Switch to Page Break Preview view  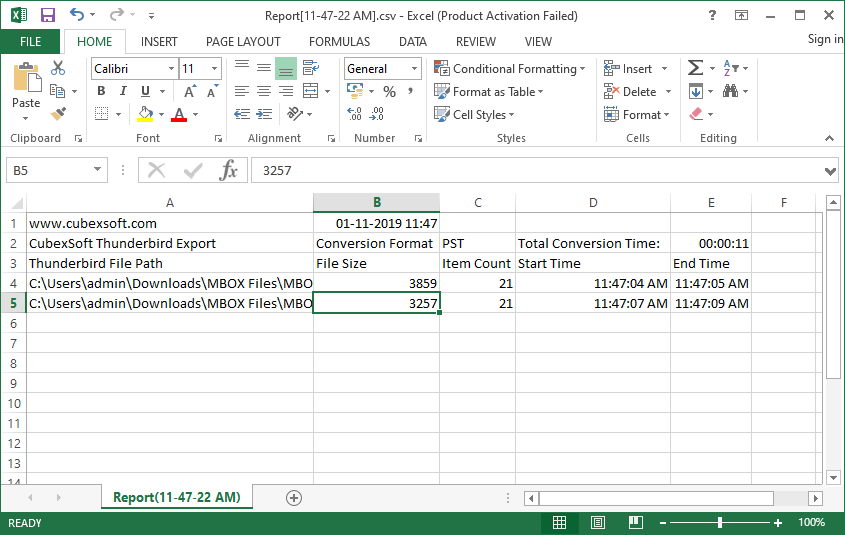635,522
